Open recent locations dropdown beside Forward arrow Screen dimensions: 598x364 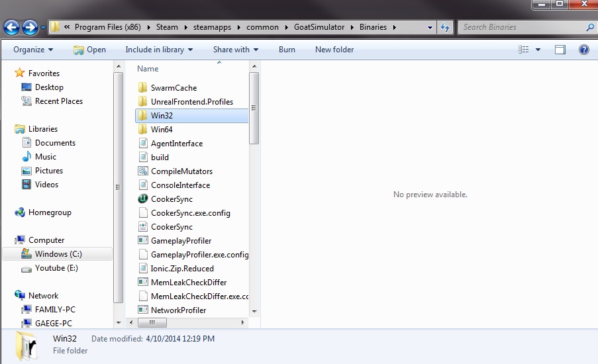pos(43,27)
